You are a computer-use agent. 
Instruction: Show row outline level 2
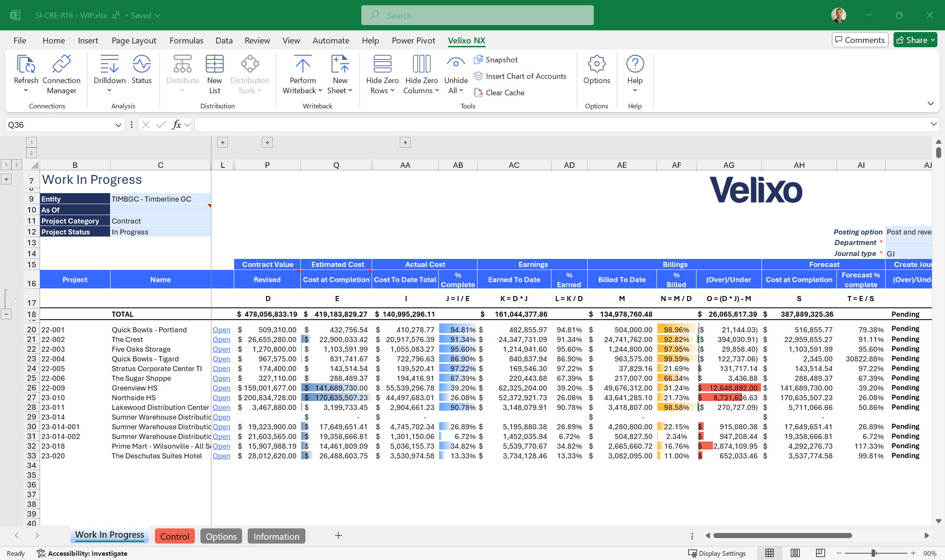[16, 164]
